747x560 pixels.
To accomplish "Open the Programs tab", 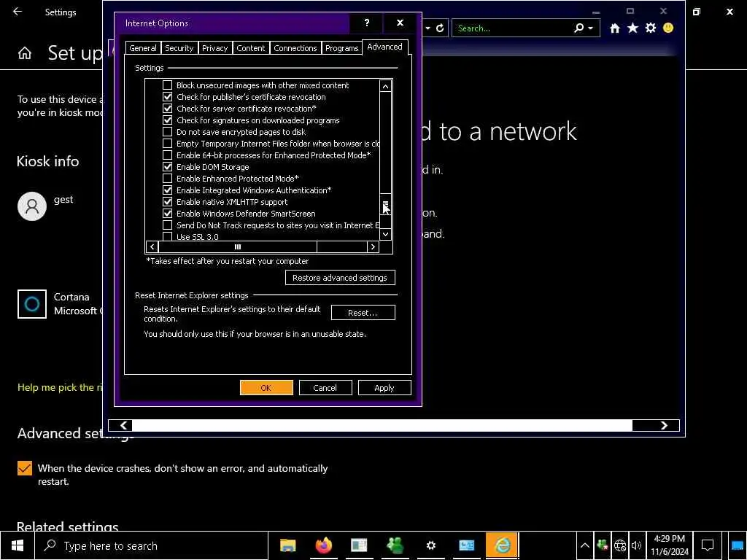I will point(341,48).
